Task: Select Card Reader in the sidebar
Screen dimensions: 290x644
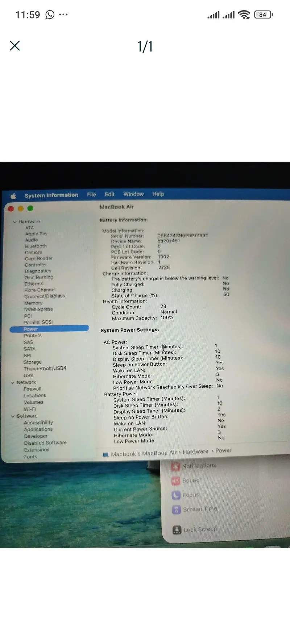Action: [x=39, y=258]
